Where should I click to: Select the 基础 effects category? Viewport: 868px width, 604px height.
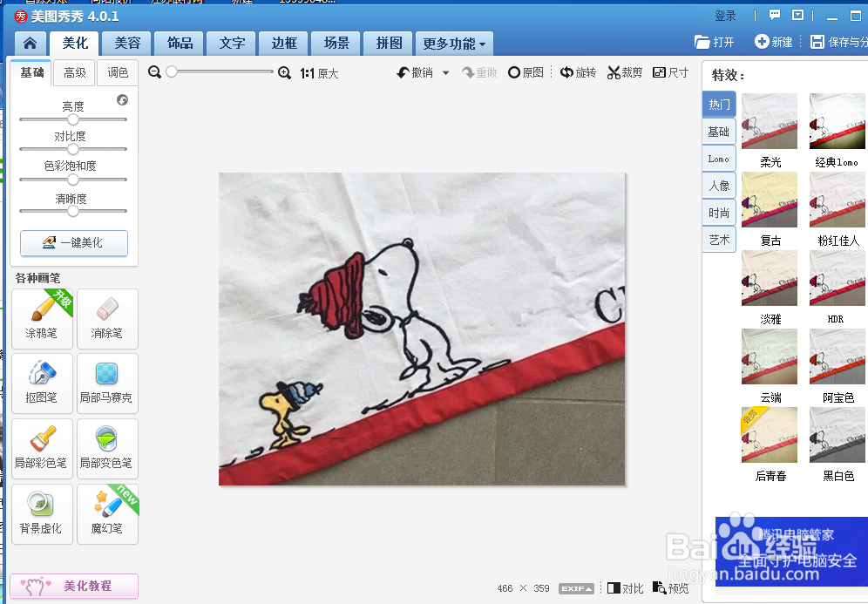[719, 132]
